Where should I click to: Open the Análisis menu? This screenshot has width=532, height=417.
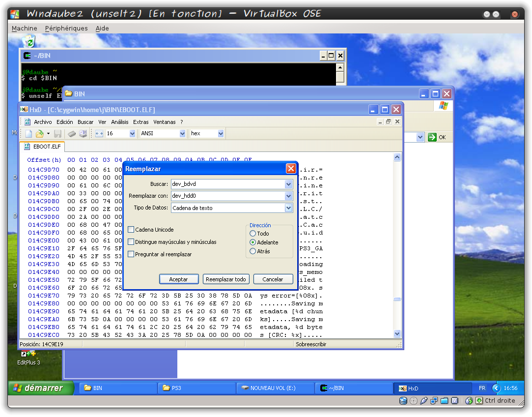click(x=119, y=122)
